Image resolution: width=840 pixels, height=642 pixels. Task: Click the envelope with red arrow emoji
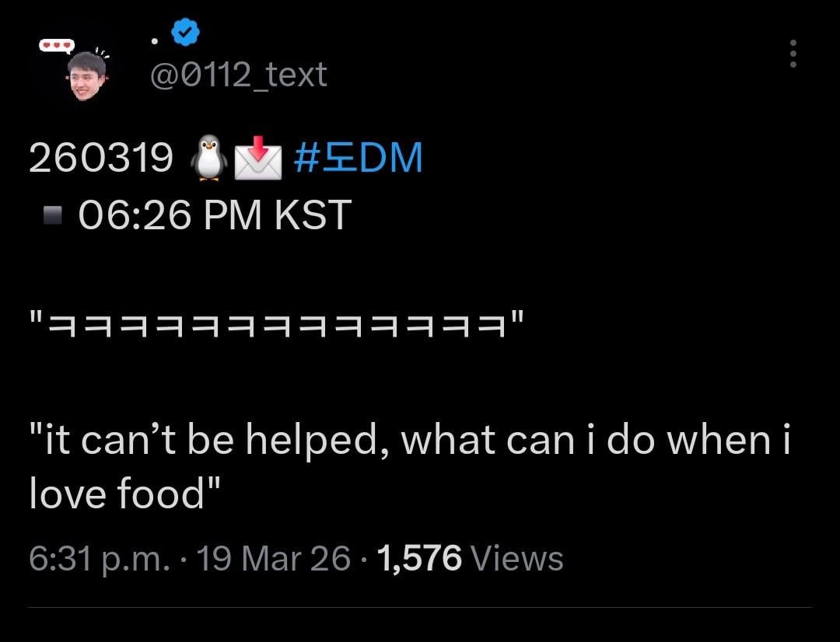(257, 158)
